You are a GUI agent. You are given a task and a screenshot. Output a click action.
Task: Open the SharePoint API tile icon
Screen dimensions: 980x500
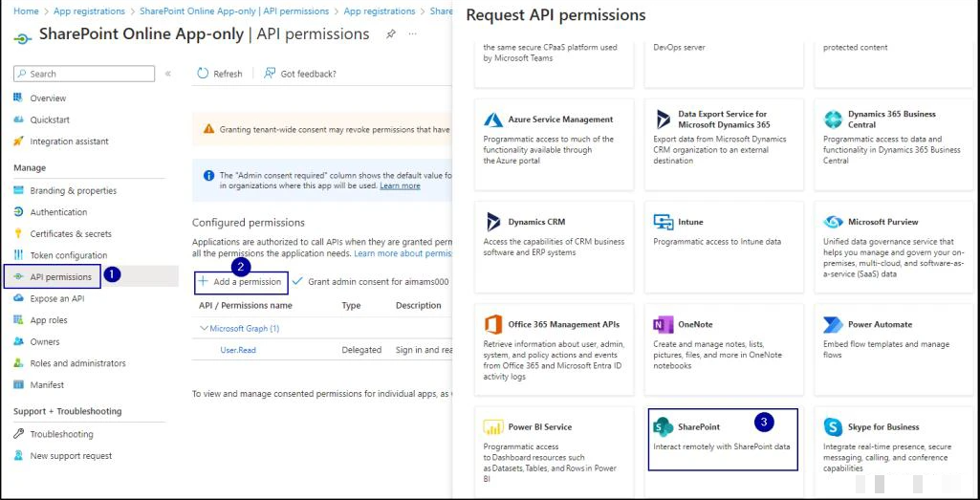664,426
